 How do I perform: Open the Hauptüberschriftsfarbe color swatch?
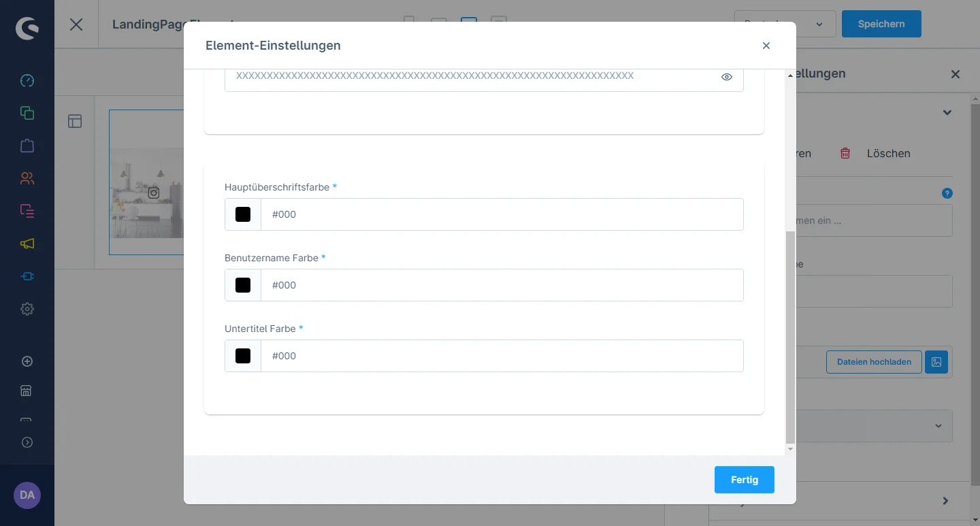(243, 214)
